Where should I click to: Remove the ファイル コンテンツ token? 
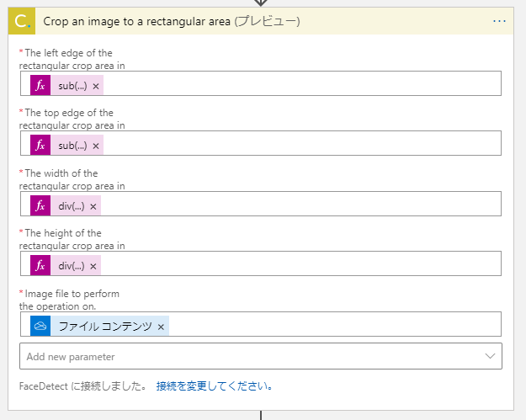161,327
